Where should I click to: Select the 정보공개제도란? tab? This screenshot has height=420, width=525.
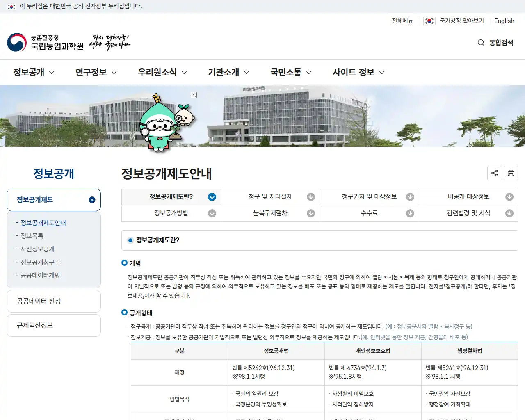(171, 197)
